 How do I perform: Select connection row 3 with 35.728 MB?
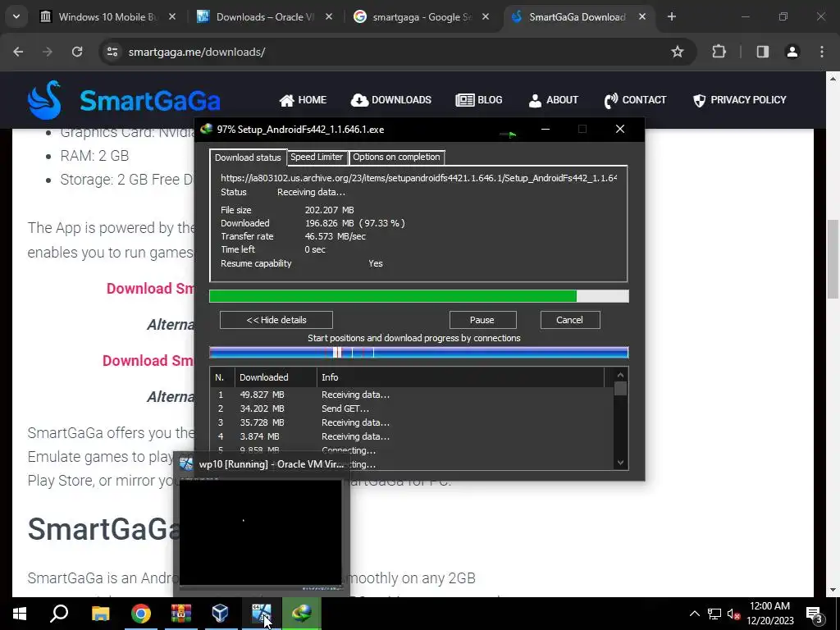pyautogui.click(x=412, y=422)
